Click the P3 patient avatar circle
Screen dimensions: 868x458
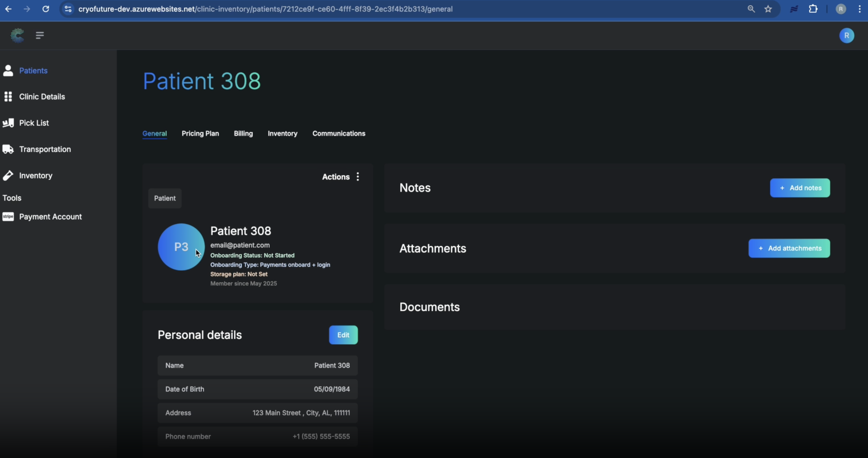click(181, 247)
